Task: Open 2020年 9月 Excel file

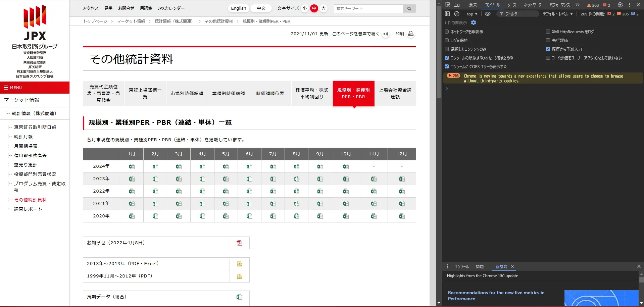Action: click(320, 216)
